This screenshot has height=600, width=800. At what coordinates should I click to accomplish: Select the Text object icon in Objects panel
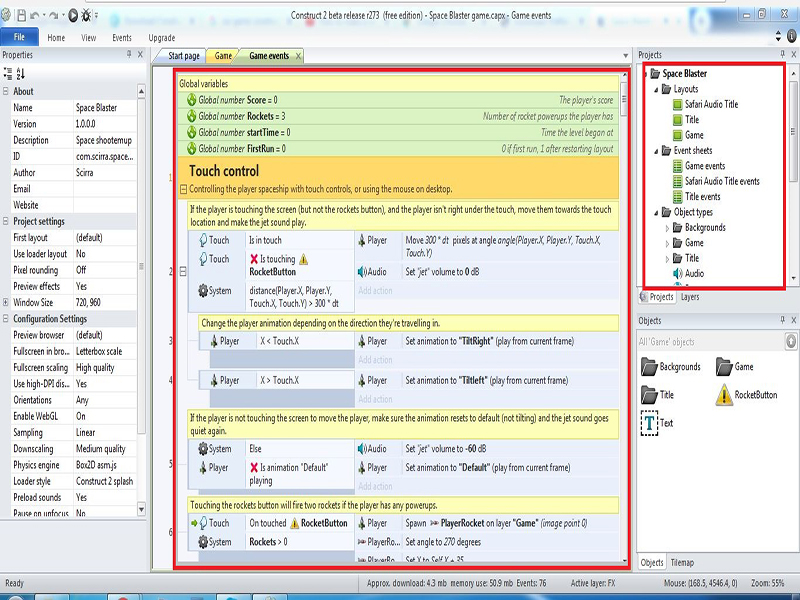tap(649, 423)
